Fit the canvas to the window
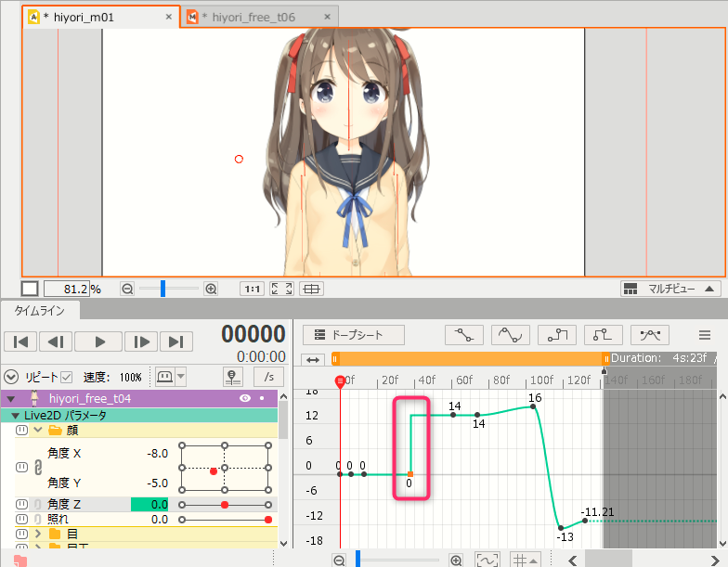 click(281, 289)
